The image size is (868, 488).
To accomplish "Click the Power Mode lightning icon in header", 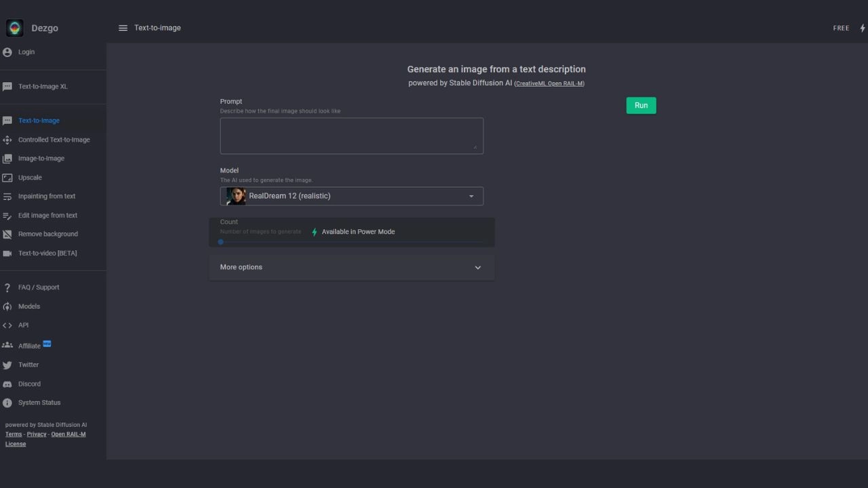I will pos(863,28).
